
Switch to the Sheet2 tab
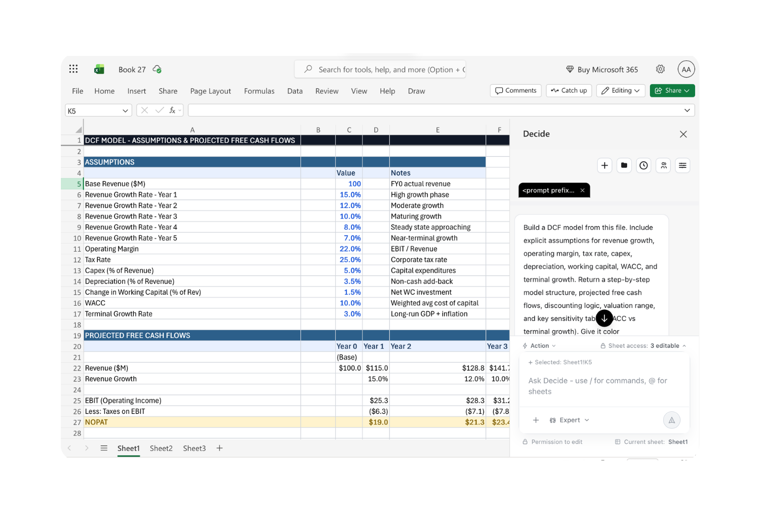[x=161, y=448]
